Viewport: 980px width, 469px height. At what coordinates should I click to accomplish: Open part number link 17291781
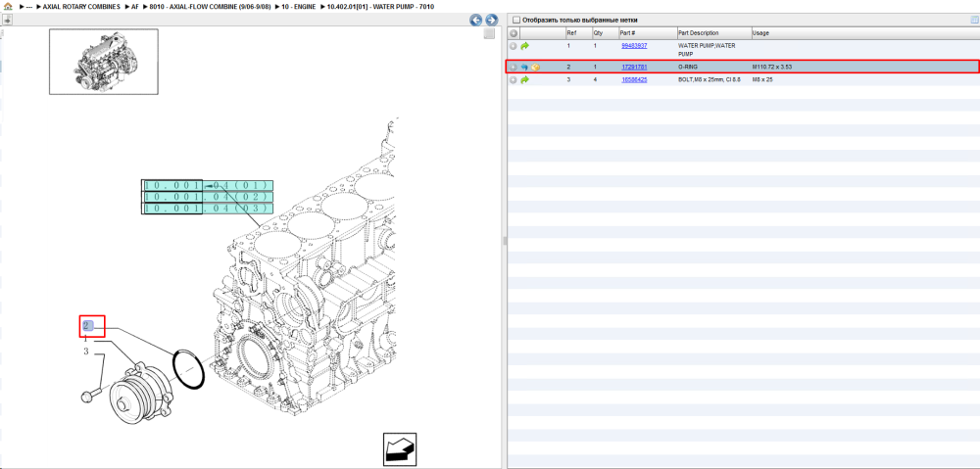[634, 67]
